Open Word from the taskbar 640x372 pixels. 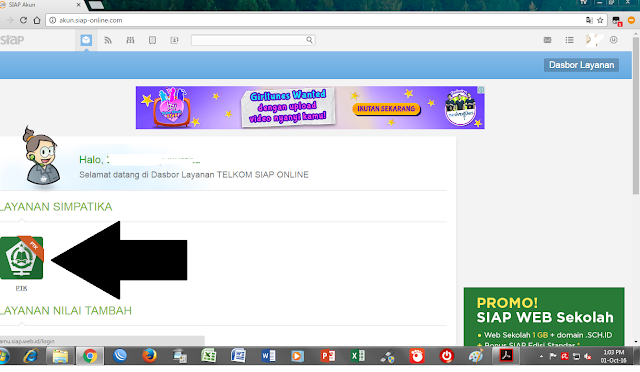[268, 356]
